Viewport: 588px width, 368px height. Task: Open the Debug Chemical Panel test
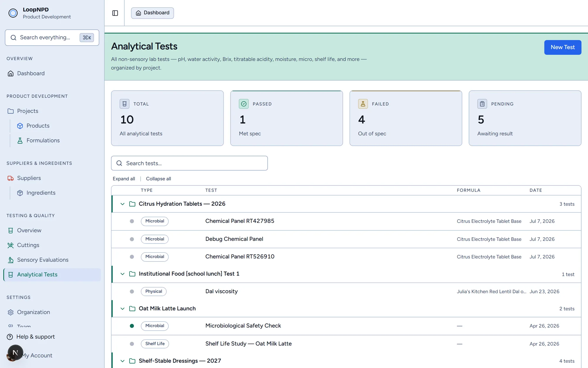tap(234, 239)
